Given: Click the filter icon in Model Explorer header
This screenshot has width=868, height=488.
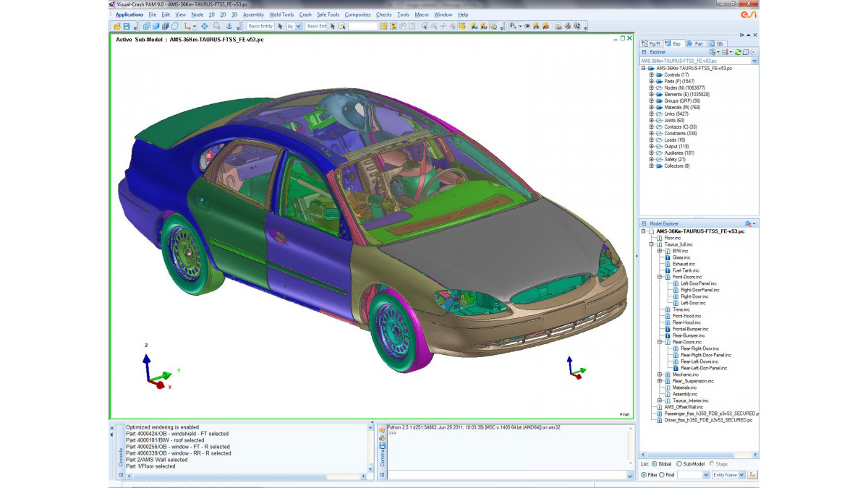Looking at the screenshot, I should click(x=749, y=223).
